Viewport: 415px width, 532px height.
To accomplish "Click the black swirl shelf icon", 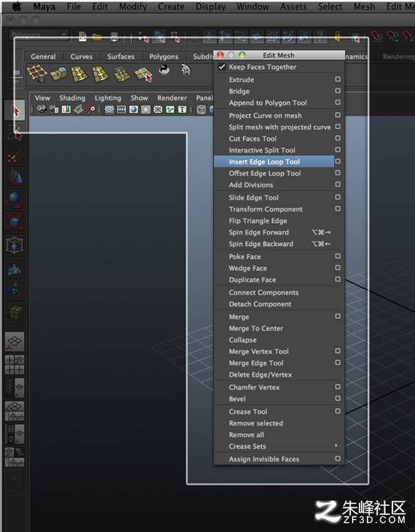I will [164, 70].
